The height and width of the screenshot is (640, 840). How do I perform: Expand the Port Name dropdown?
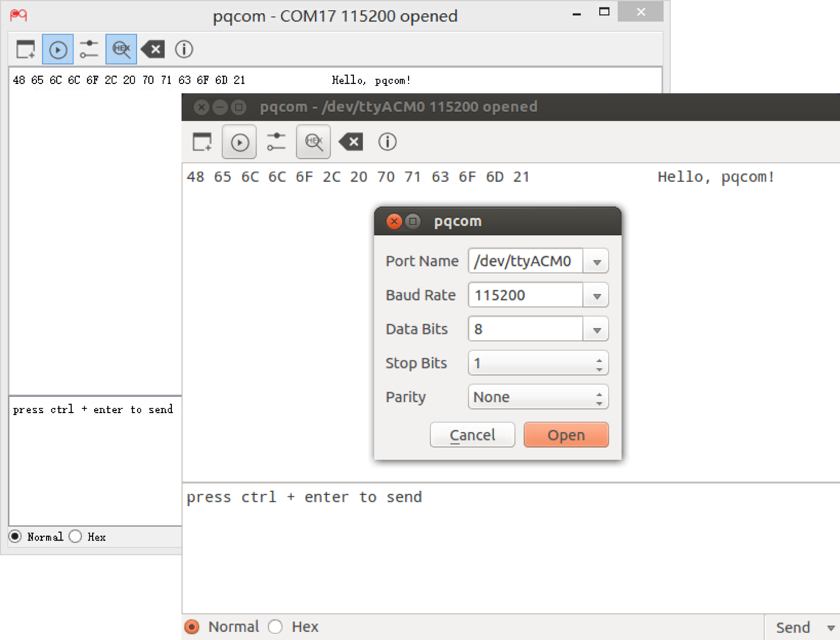point(596,262)
